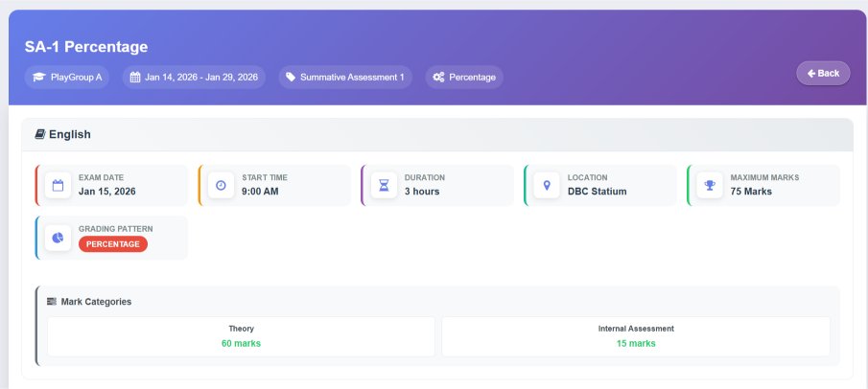This screenshot has height=389, width=868.
Task: Click the graduation cap icon beside PlayGroup A
Action: click(38, 78)
